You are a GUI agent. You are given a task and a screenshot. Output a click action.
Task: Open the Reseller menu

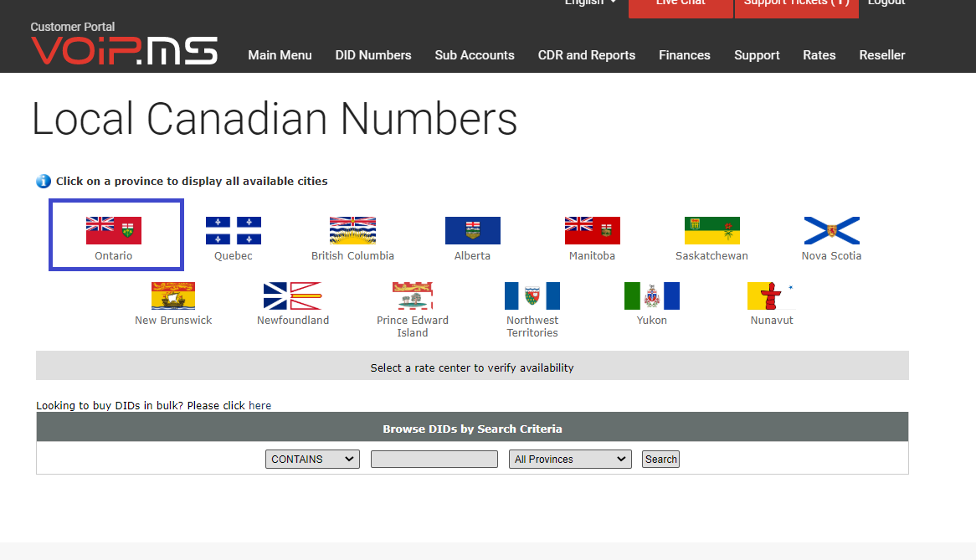click(882, 54)
